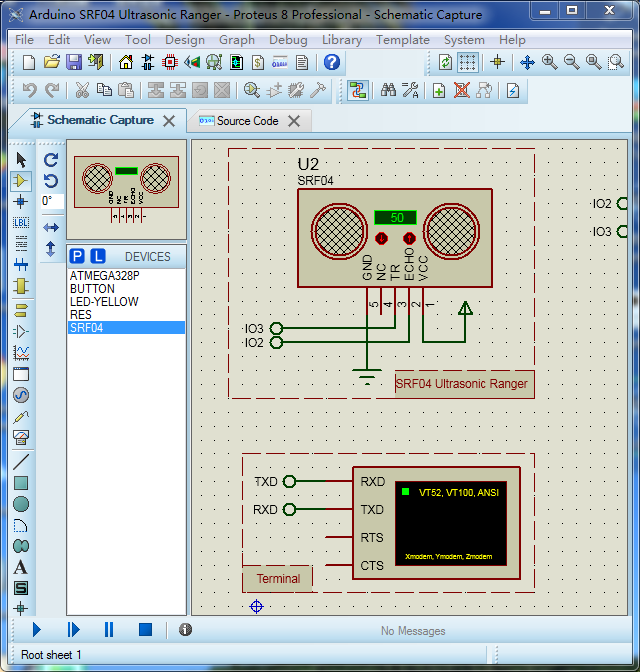
Task: Select the Component Mode tool
Action: coord(21,181)
